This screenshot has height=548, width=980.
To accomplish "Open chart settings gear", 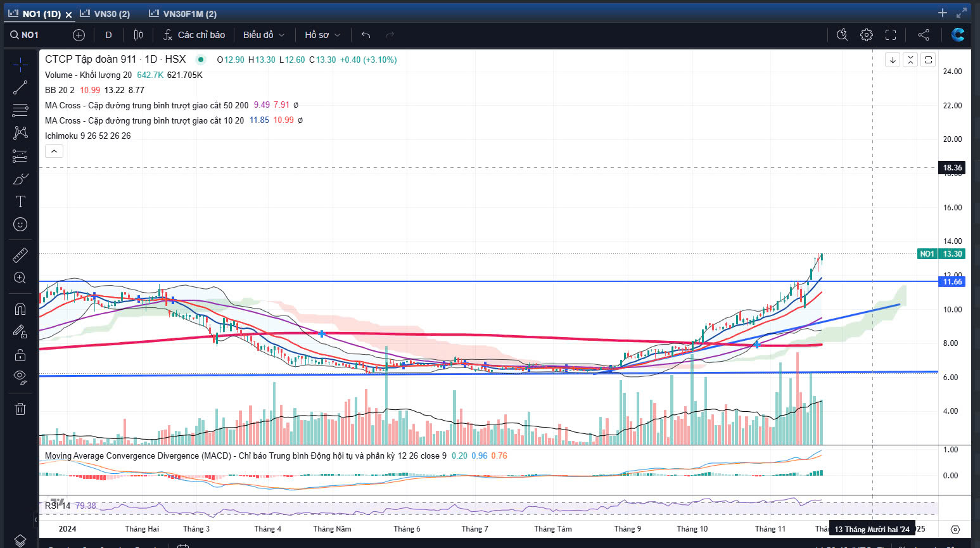I will coord(867,35).
